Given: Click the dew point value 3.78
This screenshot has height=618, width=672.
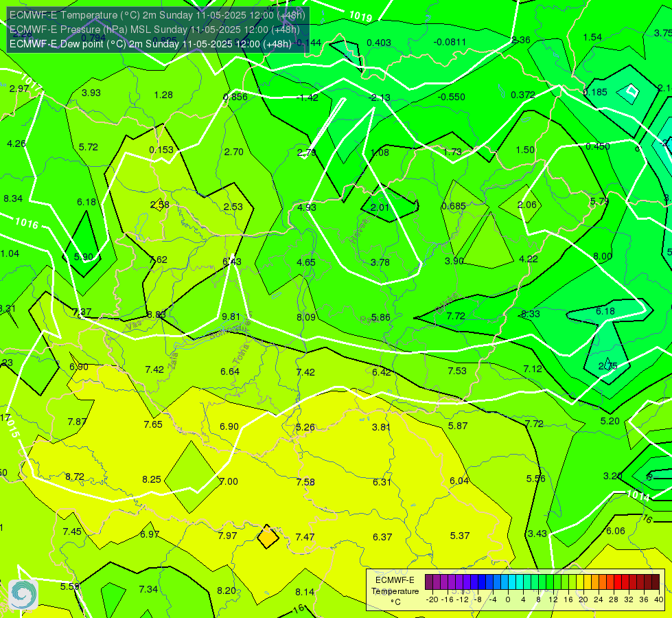Looking at the screenshot, I should [x=380, y=262].
